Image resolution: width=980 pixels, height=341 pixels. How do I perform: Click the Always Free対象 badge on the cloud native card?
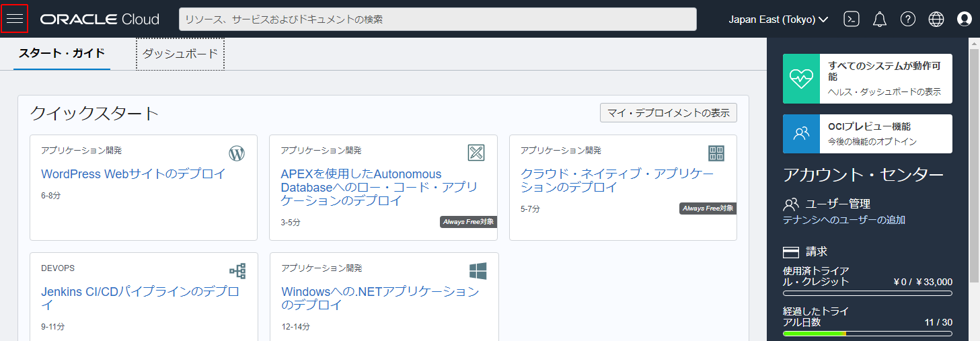coord(708,209)
